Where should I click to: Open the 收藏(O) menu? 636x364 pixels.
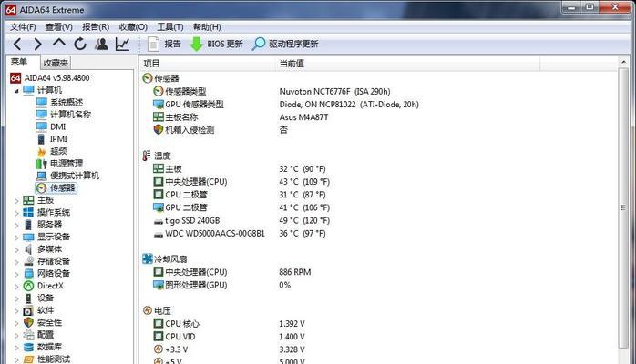tap(133, 26)
